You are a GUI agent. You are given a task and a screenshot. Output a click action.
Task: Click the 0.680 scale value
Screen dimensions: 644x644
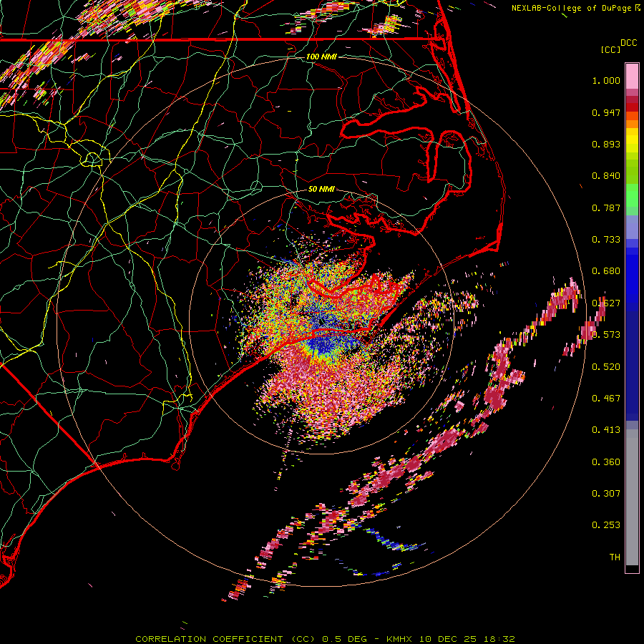(x=606, y=271)
